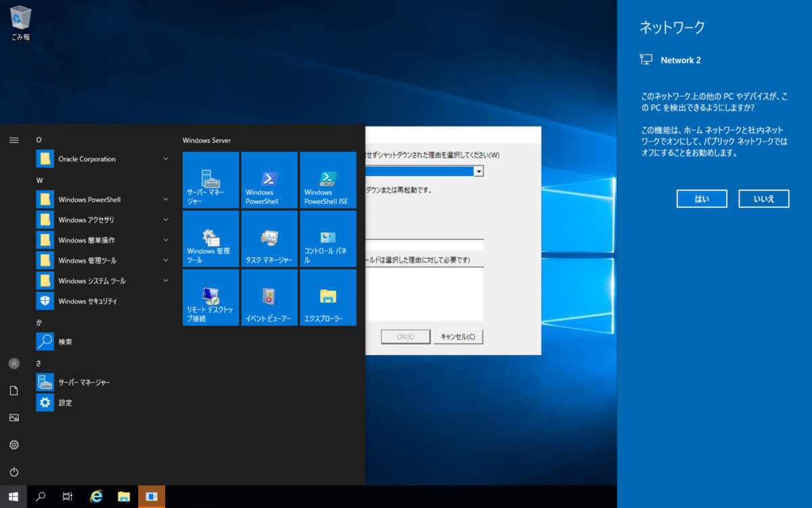Select the highlighted active app on taskbar

coord(152,496)
